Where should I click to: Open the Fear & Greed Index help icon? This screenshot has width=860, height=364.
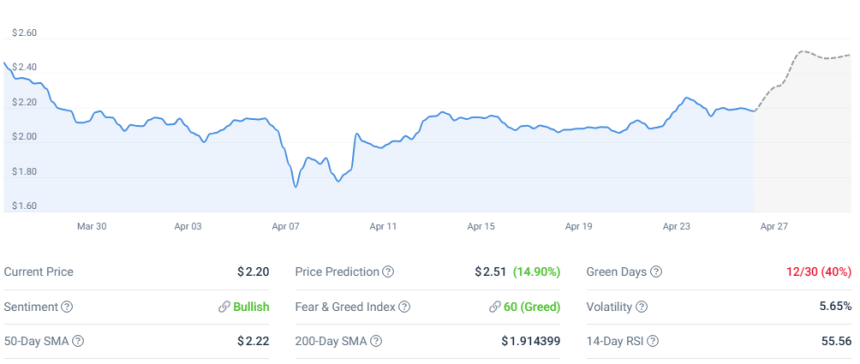click(x=404, y=307)
